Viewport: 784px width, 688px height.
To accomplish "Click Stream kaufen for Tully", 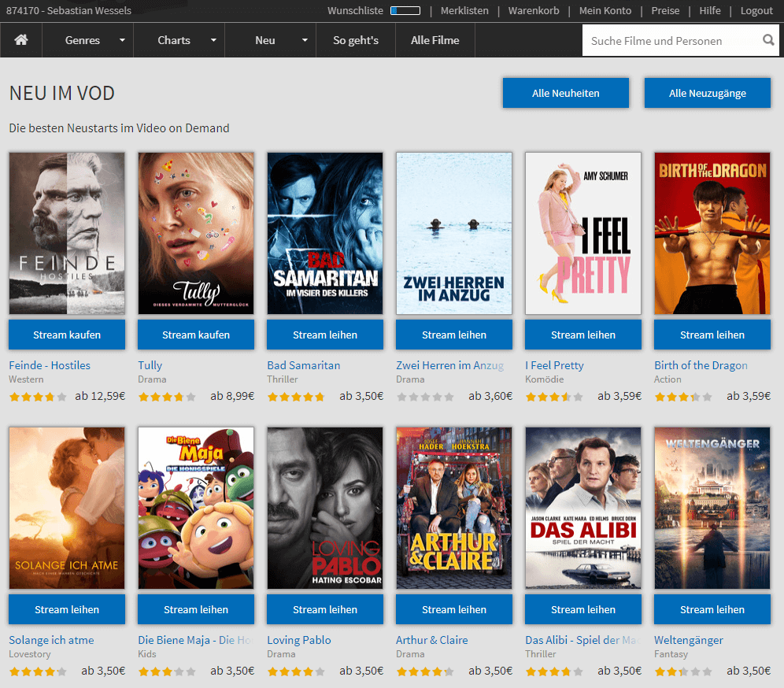I will 196,335.
